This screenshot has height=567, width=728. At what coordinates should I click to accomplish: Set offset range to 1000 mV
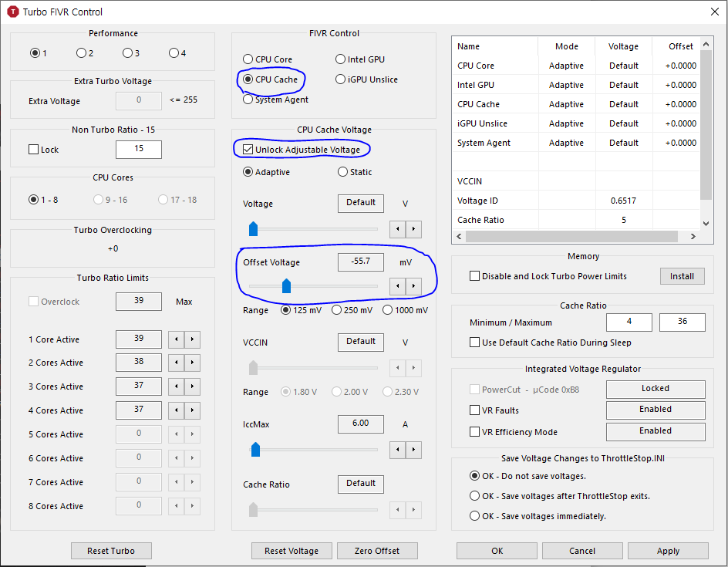point(406,310)
